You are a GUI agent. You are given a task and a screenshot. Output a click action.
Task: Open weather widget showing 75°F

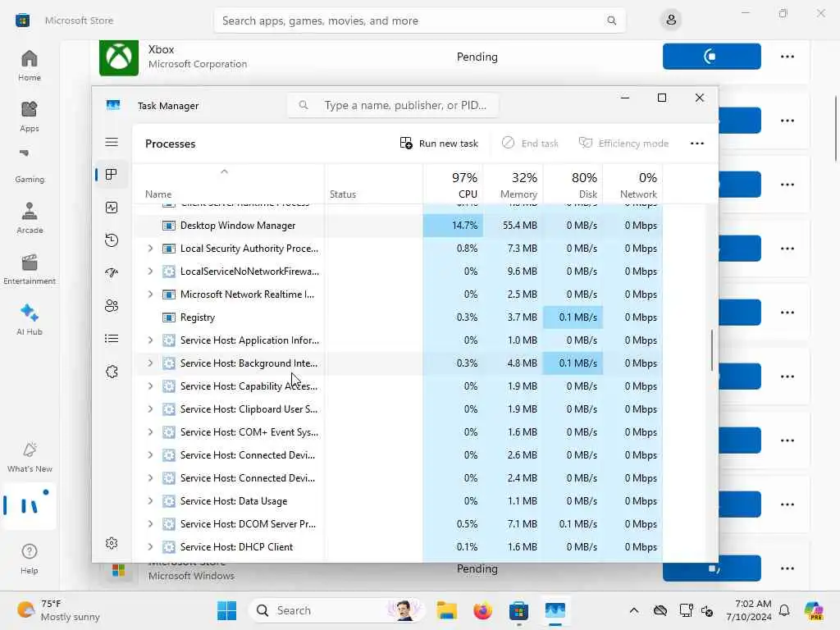58,610
